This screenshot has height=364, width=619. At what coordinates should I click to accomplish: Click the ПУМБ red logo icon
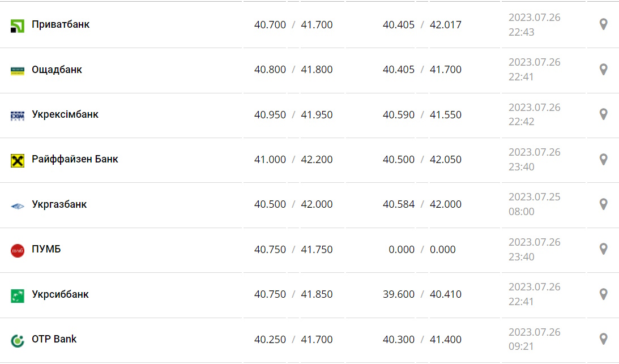(x=18, y=250)
